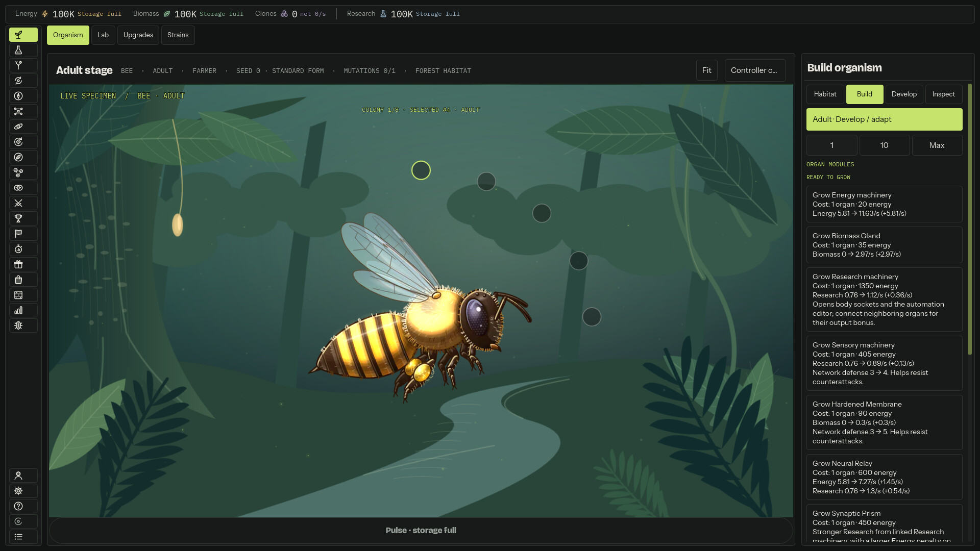The image size is (980, 551).
Task: Open the network nodes sidebar icon
Action: tap(23, 111)
